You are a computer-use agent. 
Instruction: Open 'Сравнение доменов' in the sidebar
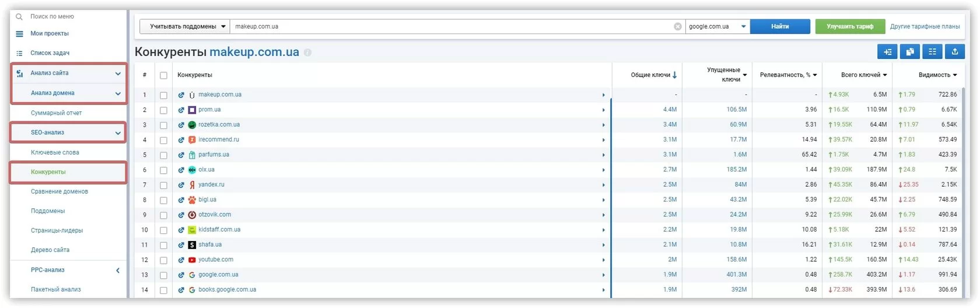tap(60, 191)
